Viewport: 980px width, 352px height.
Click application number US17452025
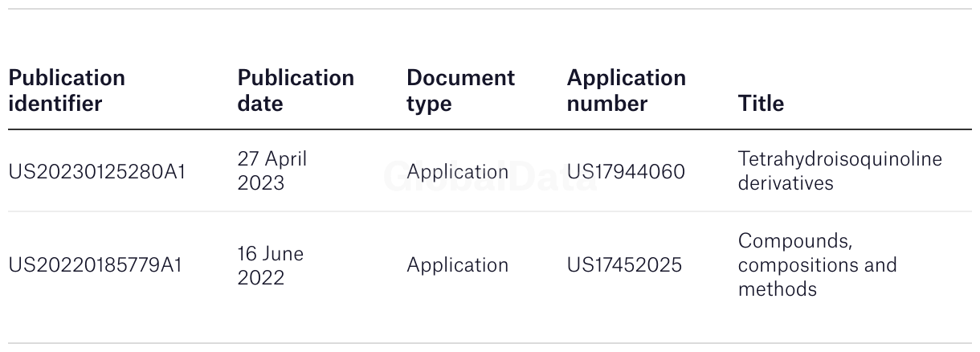(624, 265)
